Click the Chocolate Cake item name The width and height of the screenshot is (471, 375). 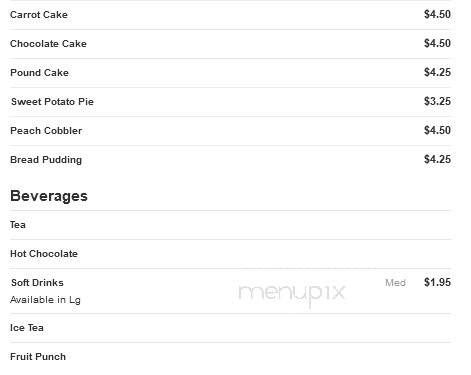[x=48, y=44]
